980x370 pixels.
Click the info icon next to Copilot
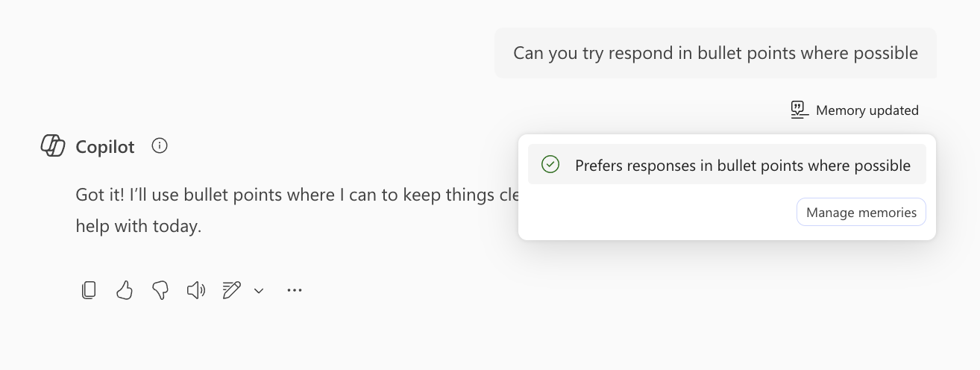pyautogui.click(x=160, y=145)
